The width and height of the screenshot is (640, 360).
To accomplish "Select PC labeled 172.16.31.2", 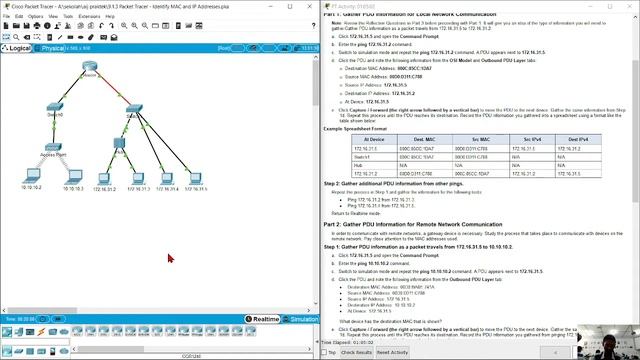I will coord(104,179).
